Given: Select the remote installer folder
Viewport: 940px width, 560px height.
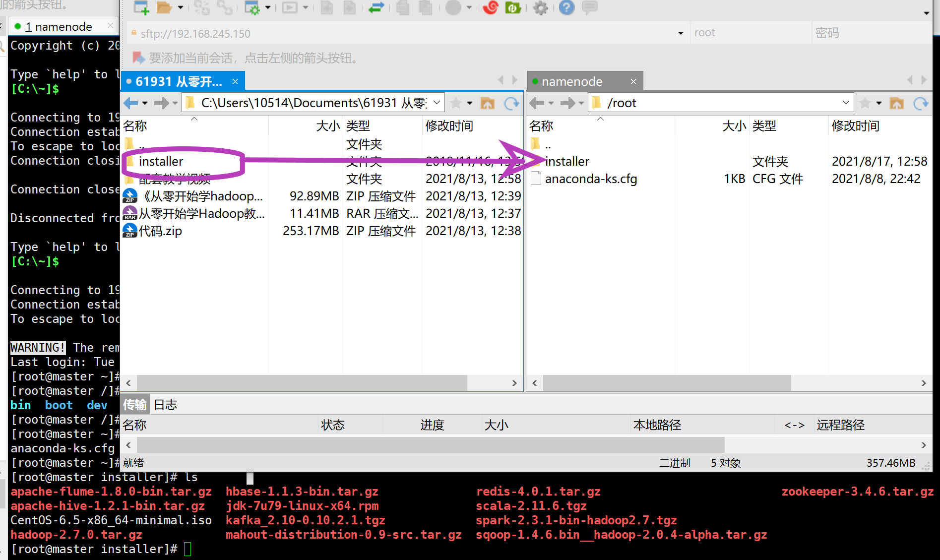Looking at the screenshot, I should [x=567, y=161].
